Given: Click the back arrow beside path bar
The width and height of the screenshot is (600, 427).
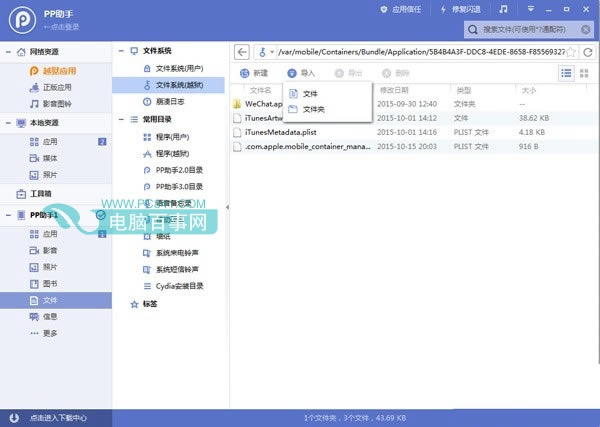Looking at the screenshot, I should tap(242, 52).
